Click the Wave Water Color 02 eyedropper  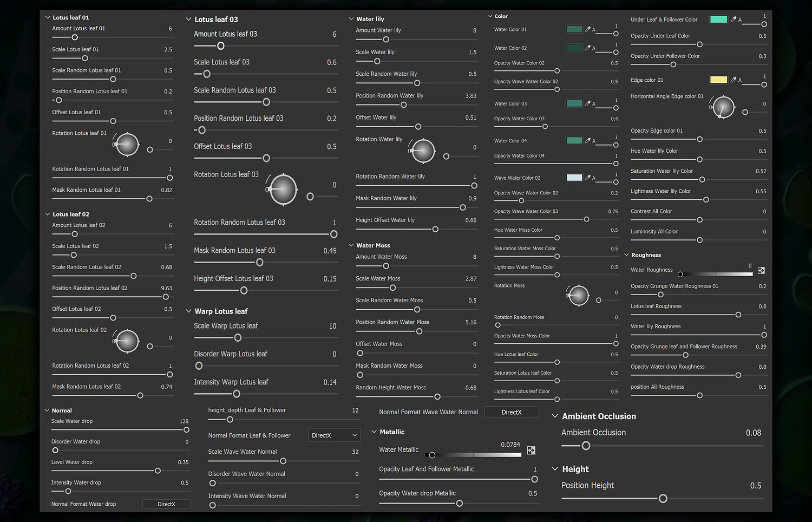tap(588, 178)
